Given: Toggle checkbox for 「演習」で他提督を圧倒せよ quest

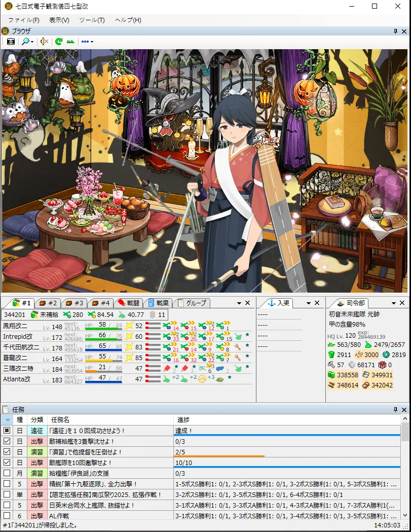Looking at the screenshot, I should 7,452.
